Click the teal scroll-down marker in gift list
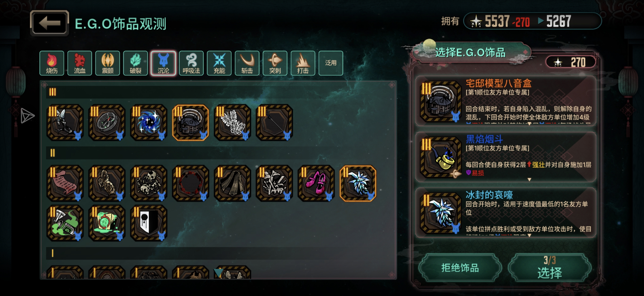 pos(218,273)
